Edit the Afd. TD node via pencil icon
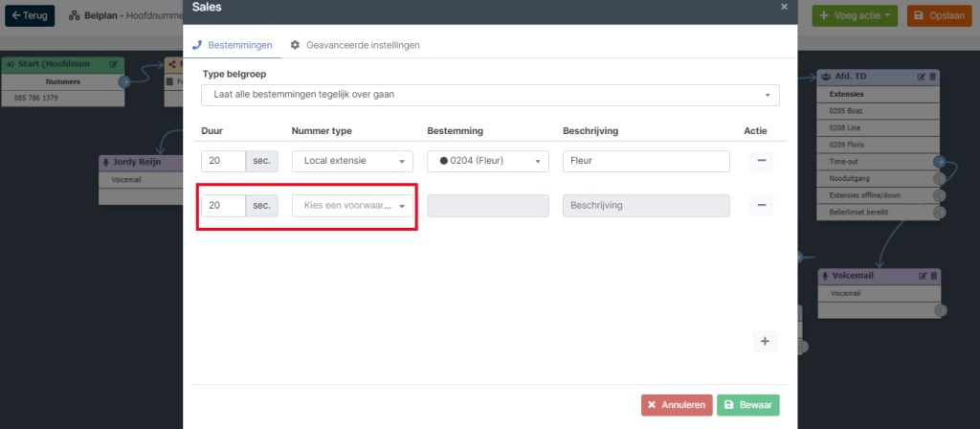Viewport: 980px width, 429px height. (x=922, y=77)
